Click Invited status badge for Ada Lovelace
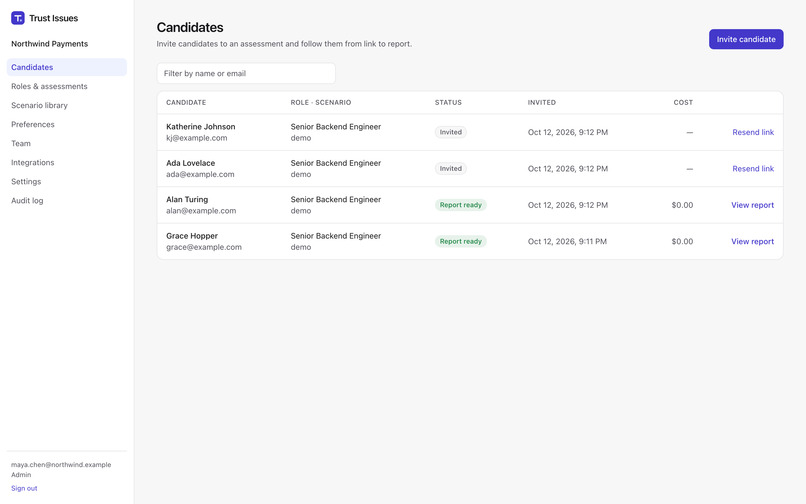Viewport: 806px width, 504px height. pos(451,169)
